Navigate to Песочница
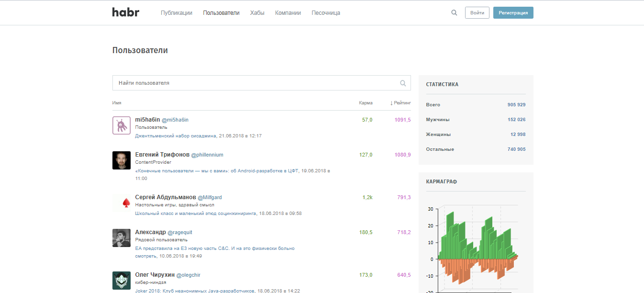This screenshot has height=293, width=644. [x=326, y=13]
